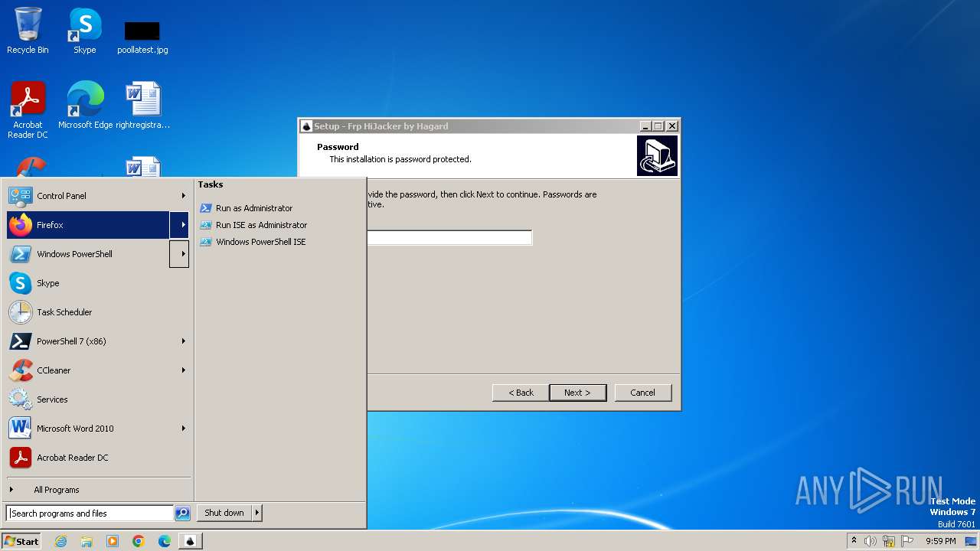
Task: Minimize the Setup window
Action: click(645, 126)
